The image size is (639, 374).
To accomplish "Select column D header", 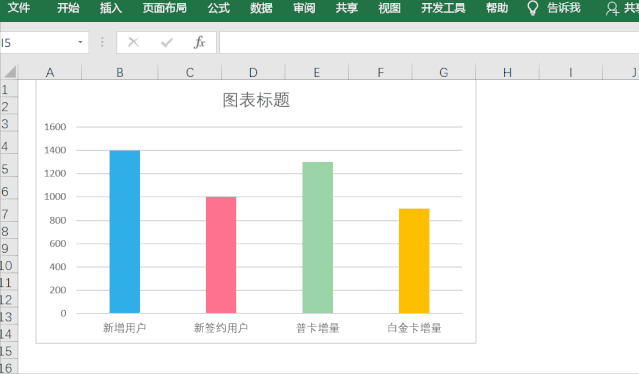I will pyautogui.click(x=253, y=73).
